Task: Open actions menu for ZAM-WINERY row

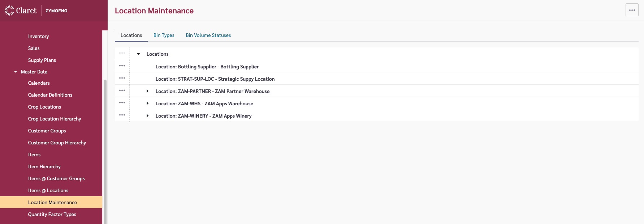Action: tap(122, 115)
